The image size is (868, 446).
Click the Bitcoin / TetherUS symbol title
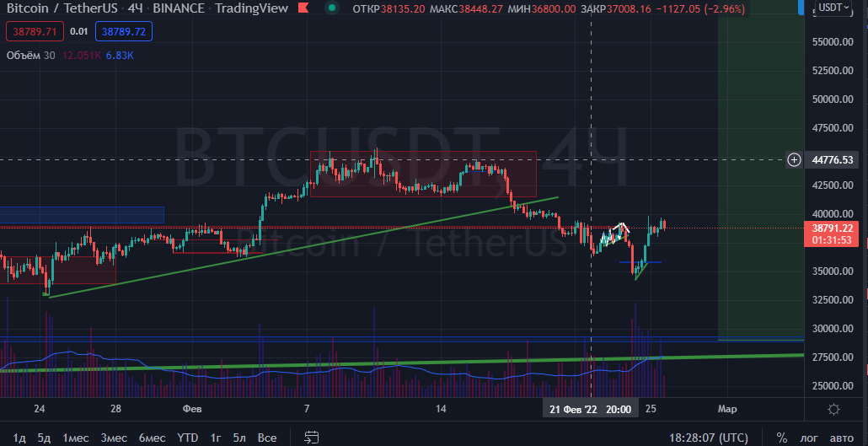(x=63, y=8)
